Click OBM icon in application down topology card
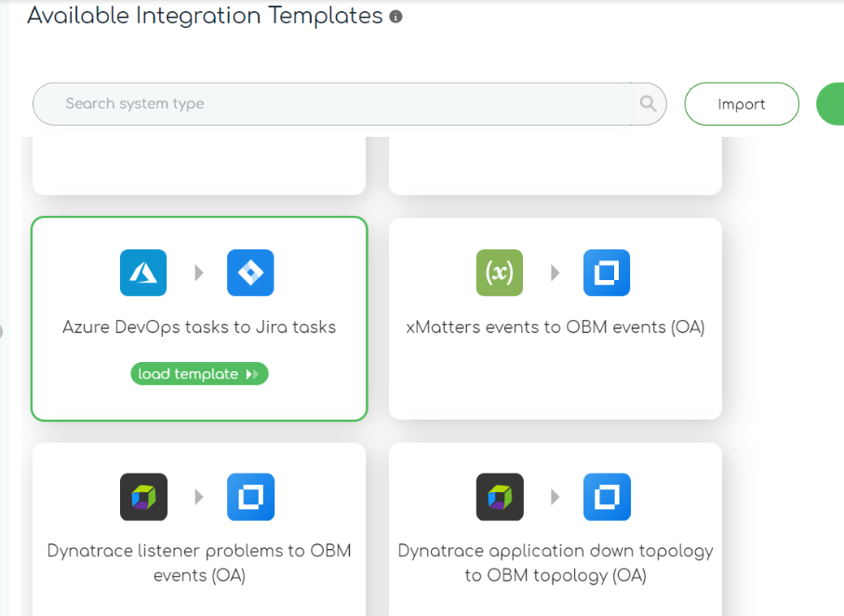The image size is (844, 616). coord(607,497)
